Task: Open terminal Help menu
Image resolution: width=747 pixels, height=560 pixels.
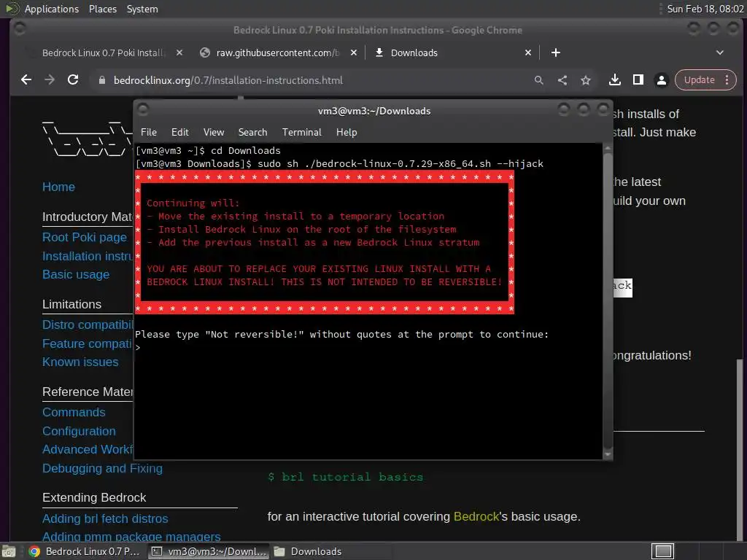Action: 347,132
